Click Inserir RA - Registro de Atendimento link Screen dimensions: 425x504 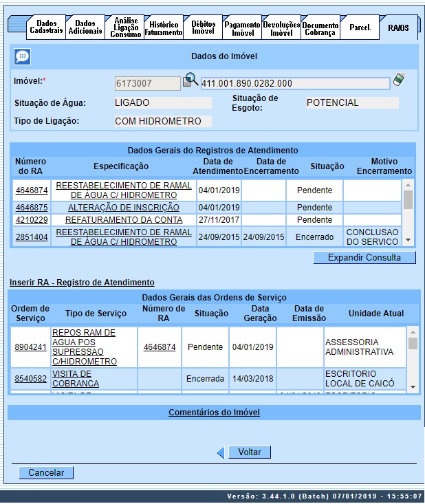[82, 283]
